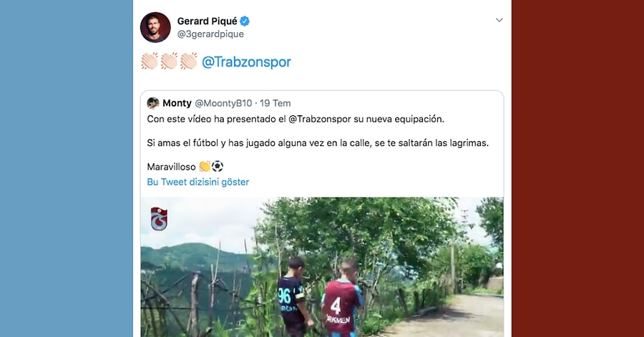Click the Gerard Piqué display name
Viewport: 644px width, 337px height.
pyautogui.click(x=207, y=21)
